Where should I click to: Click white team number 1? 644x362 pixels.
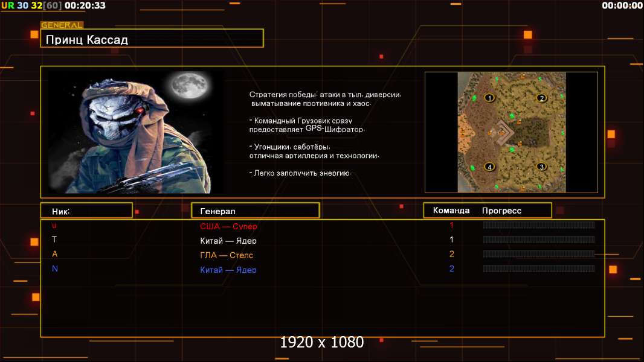451,240
